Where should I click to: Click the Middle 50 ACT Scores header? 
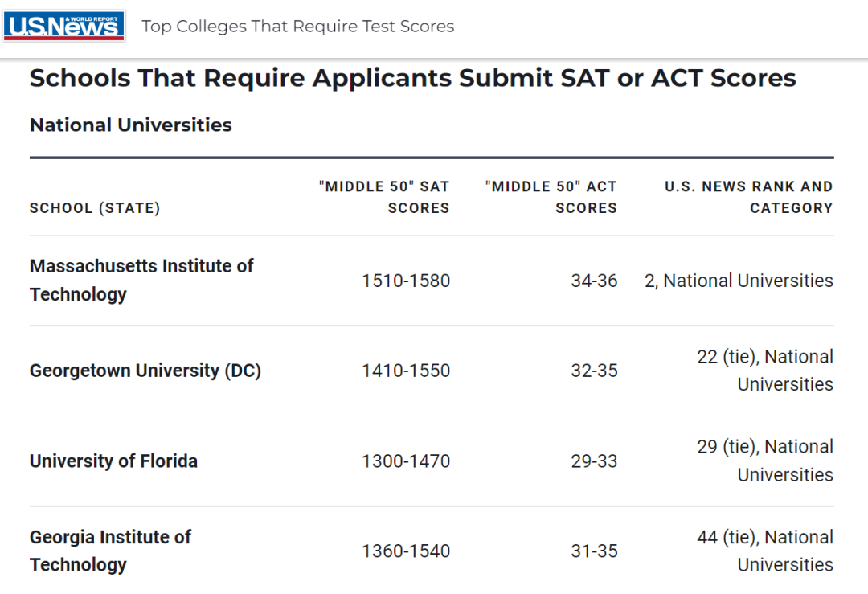click(551, 197)
